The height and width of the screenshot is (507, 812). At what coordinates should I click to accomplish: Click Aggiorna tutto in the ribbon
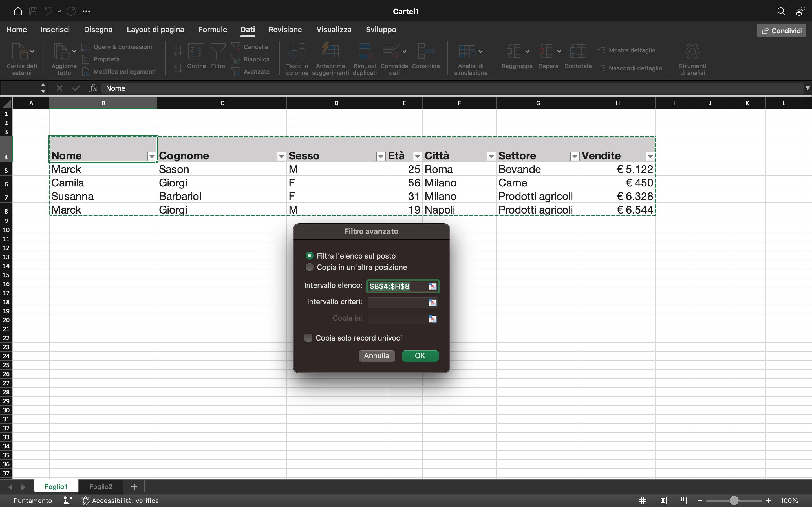[x=63, y=59]
